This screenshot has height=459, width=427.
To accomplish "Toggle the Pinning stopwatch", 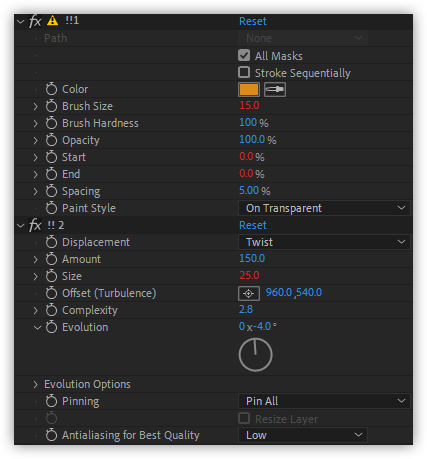I will click(51, 401).
